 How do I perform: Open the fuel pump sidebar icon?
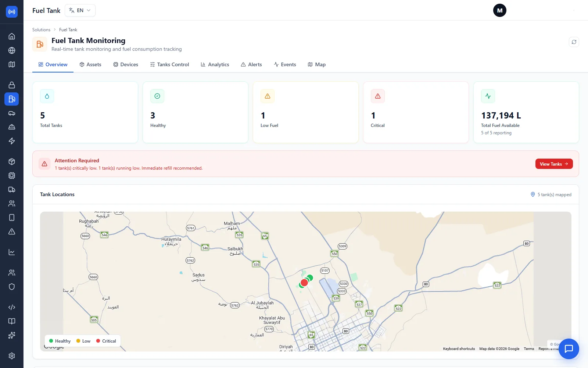[x=12, y=99]
